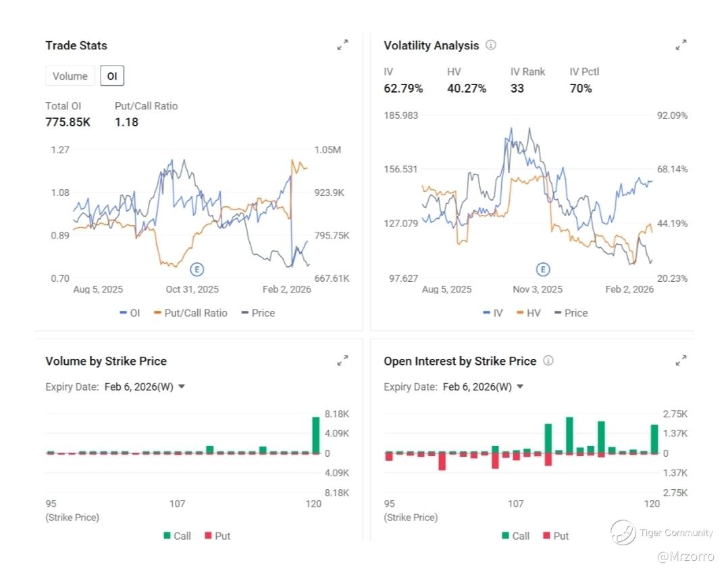
Task: Expand the Volatility Analysis panel to fullscreen
Action: pos(681,45)
